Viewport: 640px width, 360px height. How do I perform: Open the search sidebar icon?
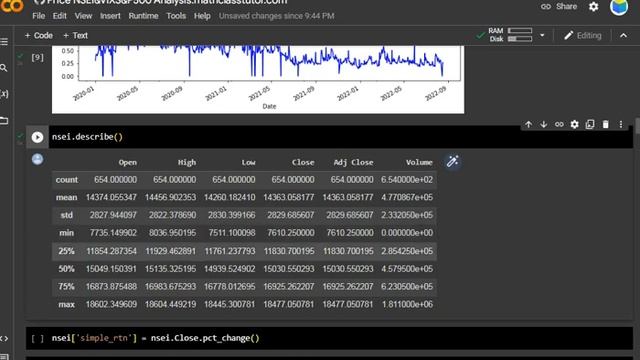tap(4, 68)
